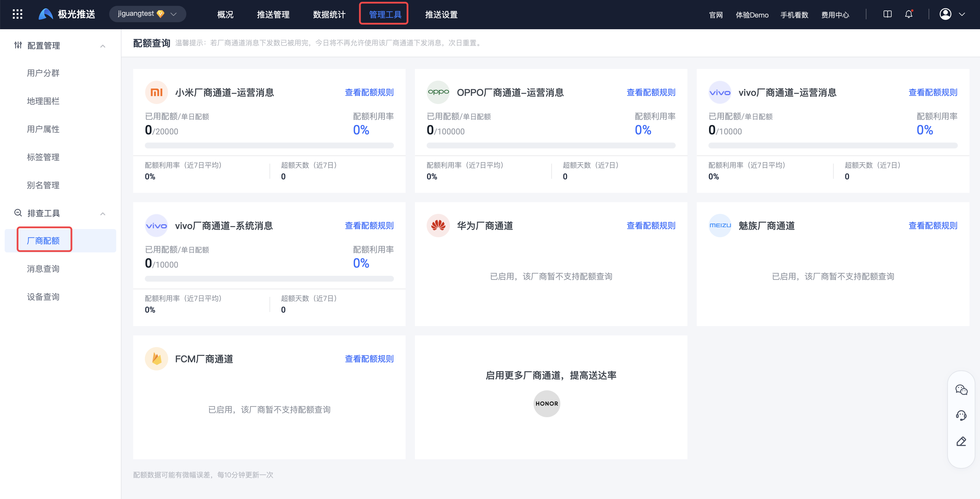The height and width of the screenshot is (499, 980).
Task: Click Xiaomi quota value 0/20000
Action: 162,130
